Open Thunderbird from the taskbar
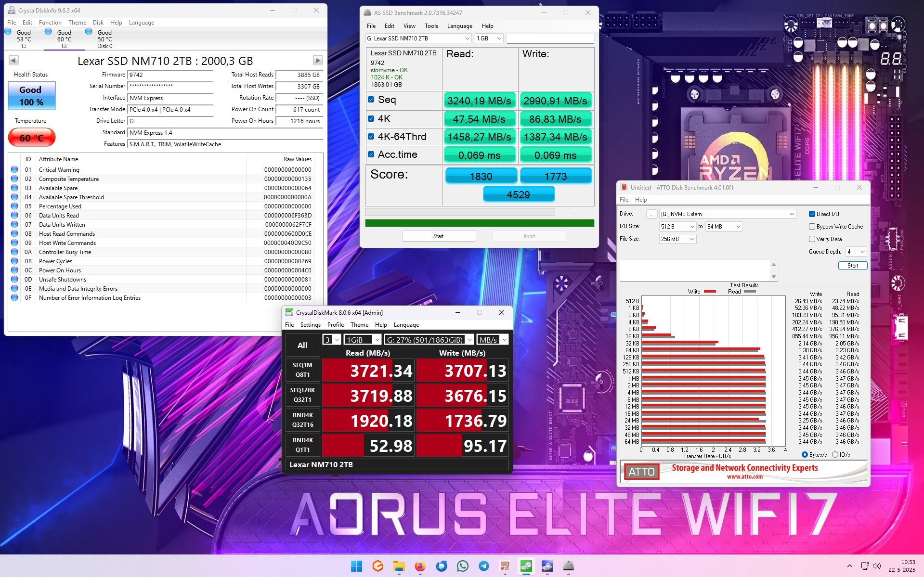This screenshot has height=577, width=924. 442,566
